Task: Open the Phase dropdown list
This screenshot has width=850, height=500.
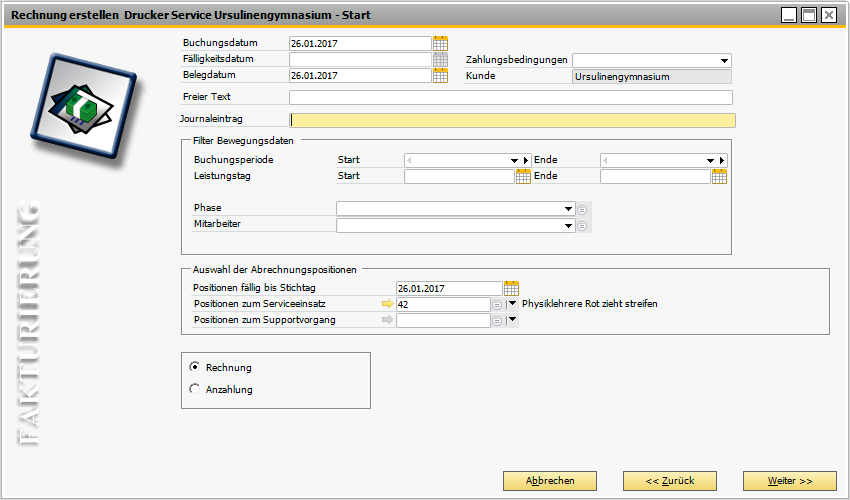Action: point(568,209)
